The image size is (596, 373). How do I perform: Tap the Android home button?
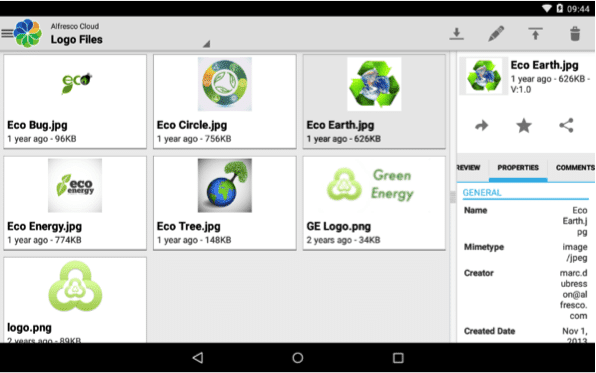pos(298,358)
